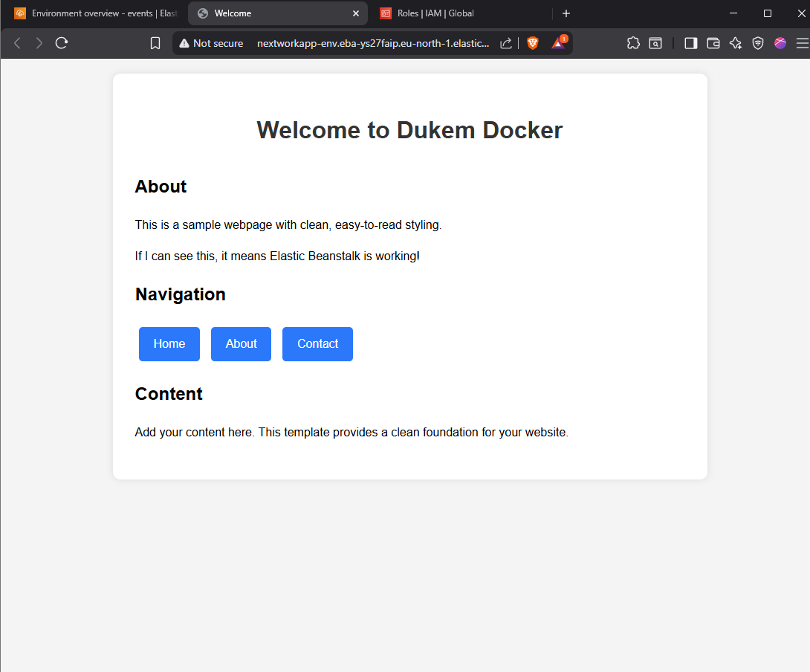Open the Brave Wallet icon
Viewport: 810px width, 672px height.
tap(713, 43)
